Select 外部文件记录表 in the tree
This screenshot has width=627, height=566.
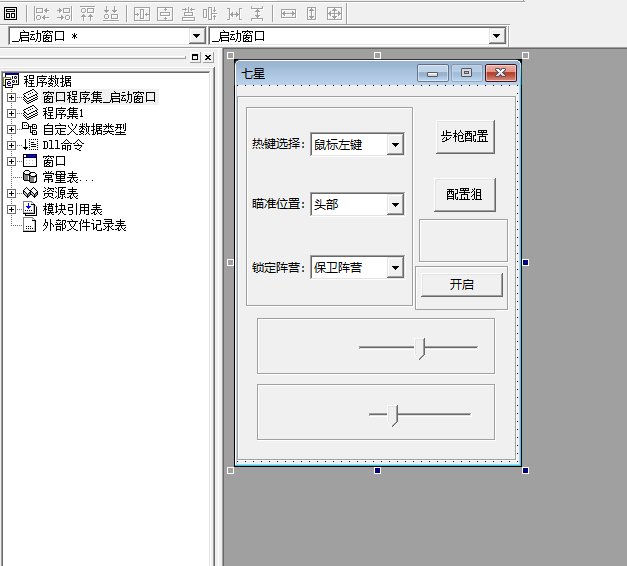[83, 225]
